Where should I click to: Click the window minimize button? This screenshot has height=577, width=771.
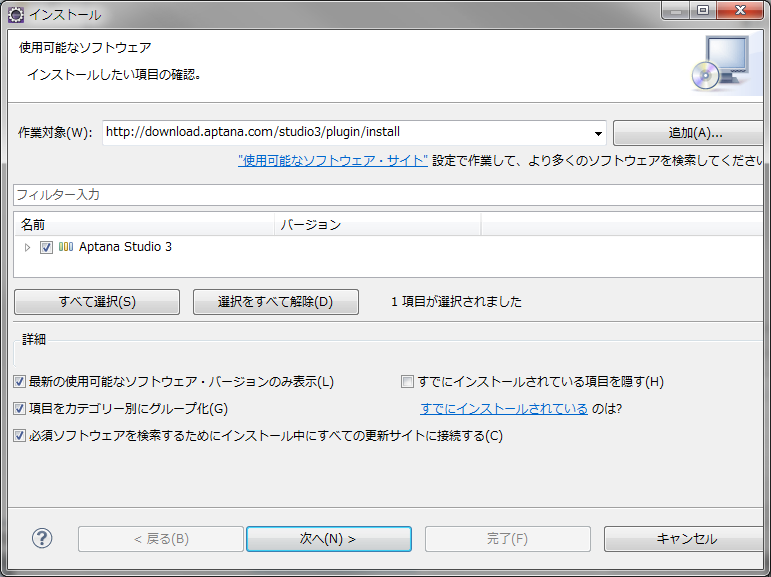click(x=677, y=10)
